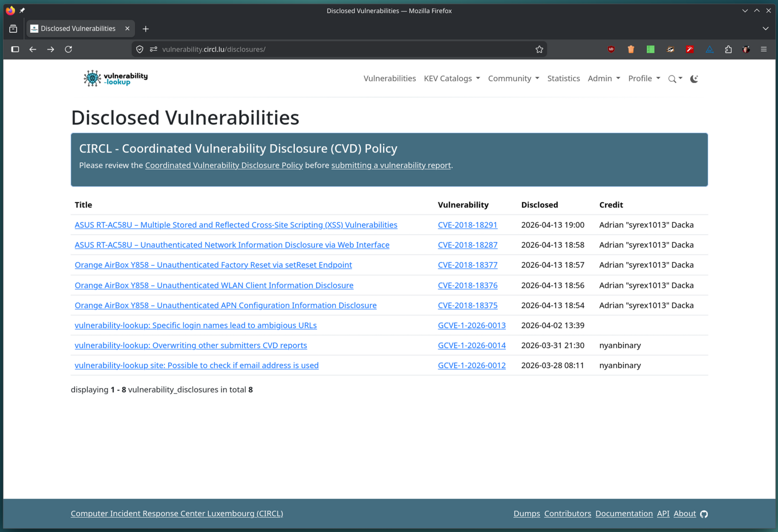Expand the Community dropdown menu

[x=513, y=78]
